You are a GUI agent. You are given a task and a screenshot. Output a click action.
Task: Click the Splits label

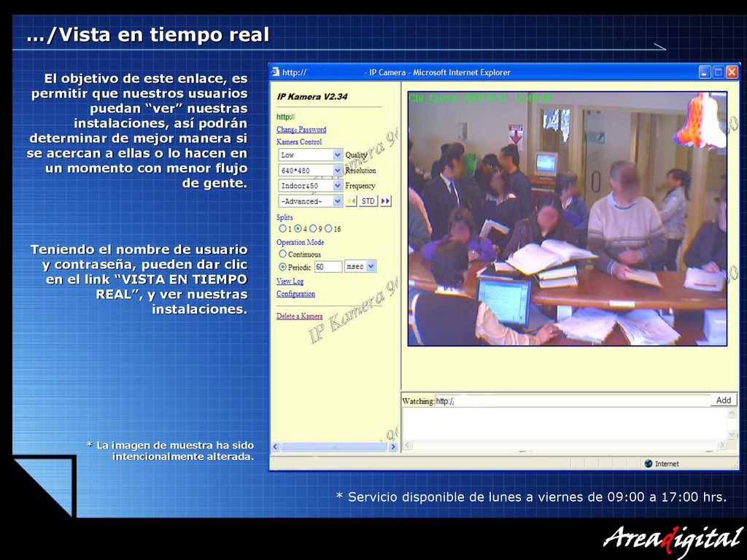(x=285, y=217)
